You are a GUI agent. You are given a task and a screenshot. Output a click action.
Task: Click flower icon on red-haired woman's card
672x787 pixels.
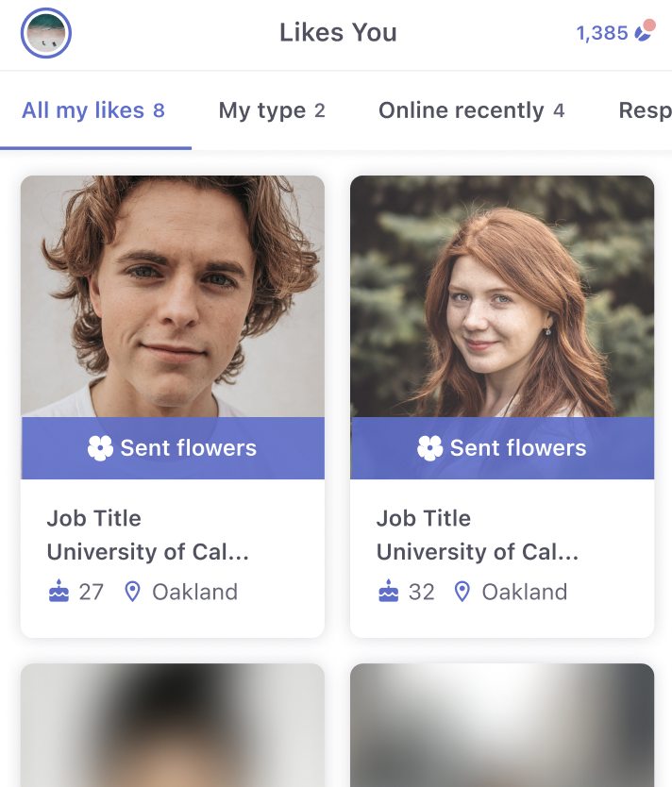(x=429, y=448)
